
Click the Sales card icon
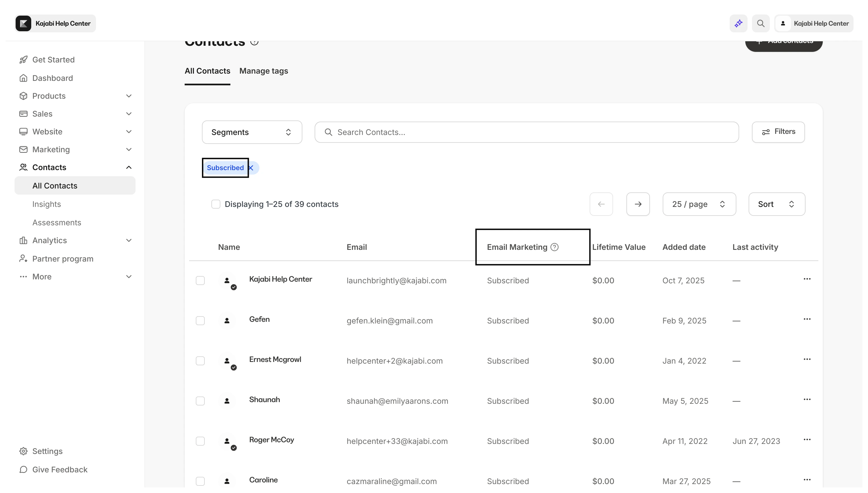coord(23,114)
